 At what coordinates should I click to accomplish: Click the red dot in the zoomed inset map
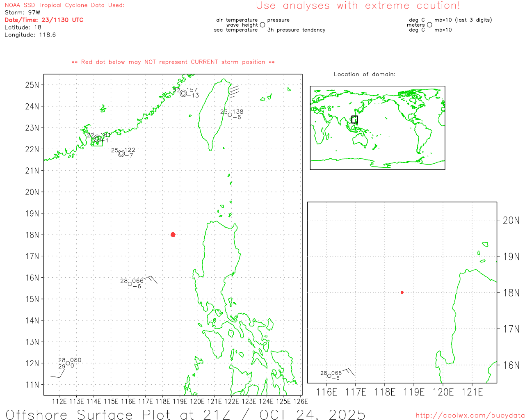coord(402,292)
